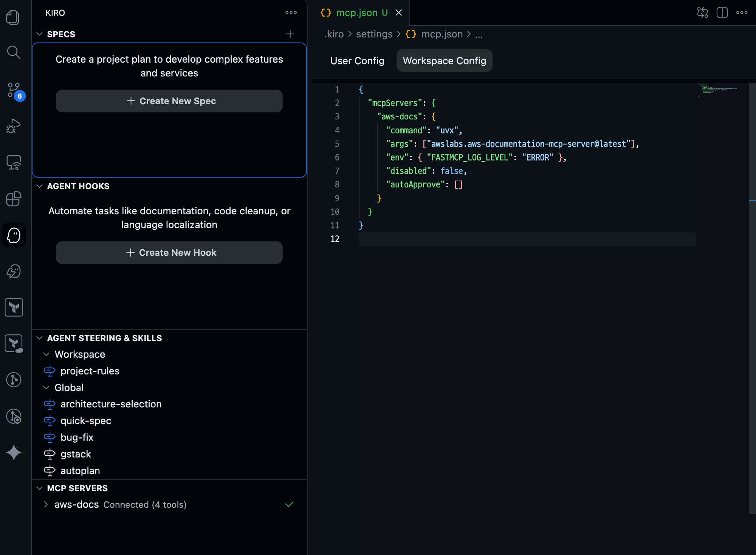
Task: Click Create New Spec button
Action: click(x=169, y=101)
